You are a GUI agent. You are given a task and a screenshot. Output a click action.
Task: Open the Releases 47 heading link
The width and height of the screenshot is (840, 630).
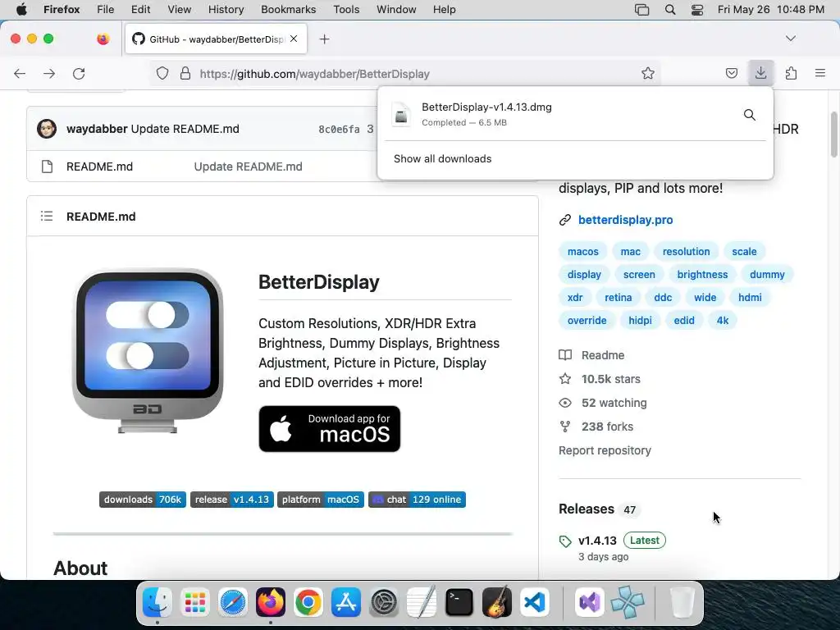tap(599, 509)
